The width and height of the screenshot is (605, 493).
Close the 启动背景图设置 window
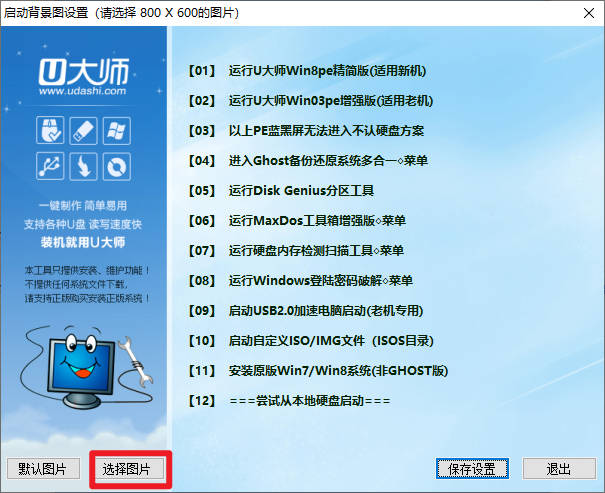coord(589,13)
